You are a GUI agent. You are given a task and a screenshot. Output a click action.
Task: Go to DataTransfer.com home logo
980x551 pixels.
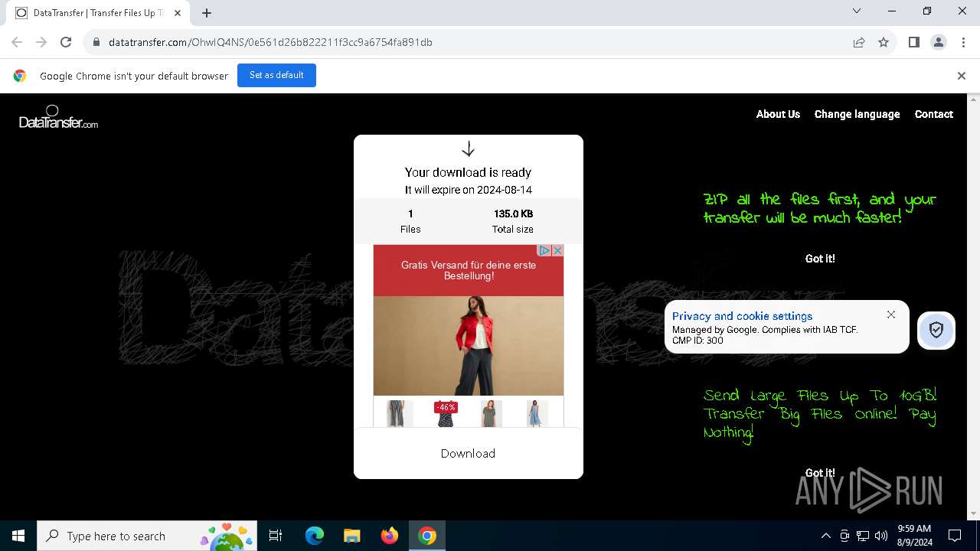point(58,117)
